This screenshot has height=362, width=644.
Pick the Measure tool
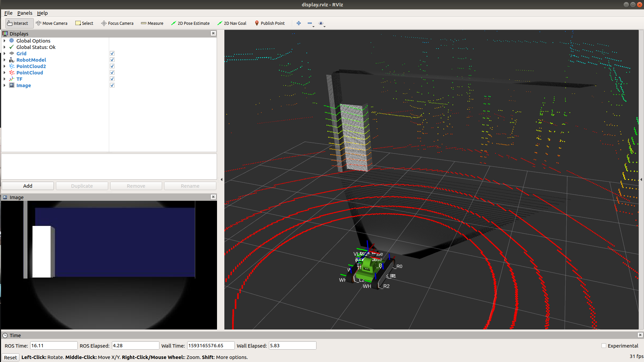[152, 23]
